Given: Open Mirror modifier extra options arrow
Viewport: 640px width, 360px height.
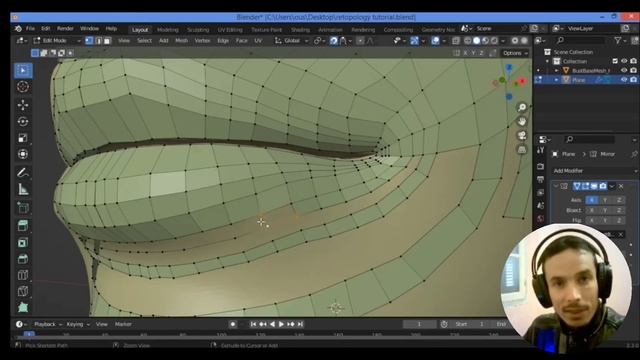Looking at the screenshot, I should click(x=612, y=186).
